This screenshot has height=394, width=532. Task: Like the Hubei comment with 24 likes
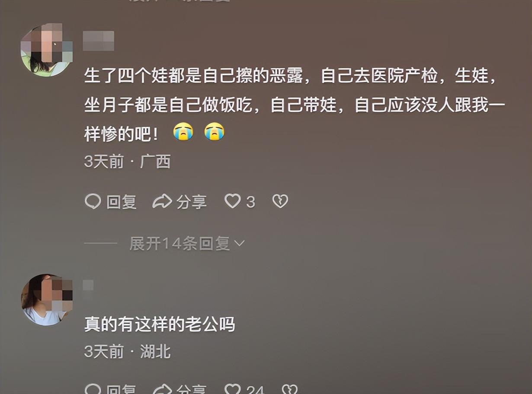tap(233, 389)
